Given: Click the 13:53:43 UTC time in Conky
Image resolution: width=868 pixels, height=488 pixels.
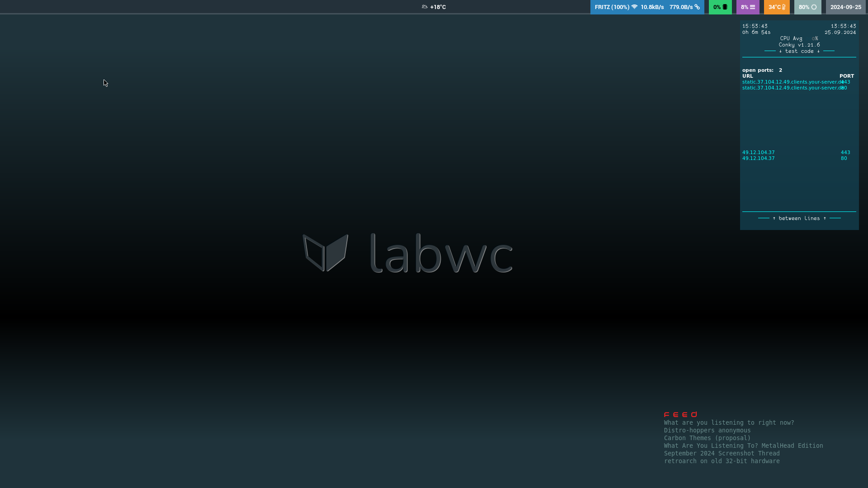Looking at the screenshot, I should [843, 26].
